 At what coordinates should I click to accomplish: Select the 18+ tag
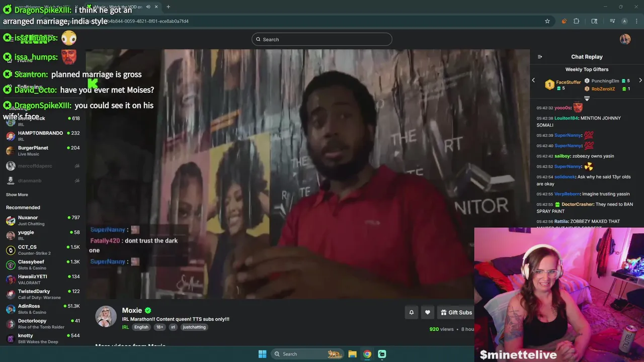(159, 327)
